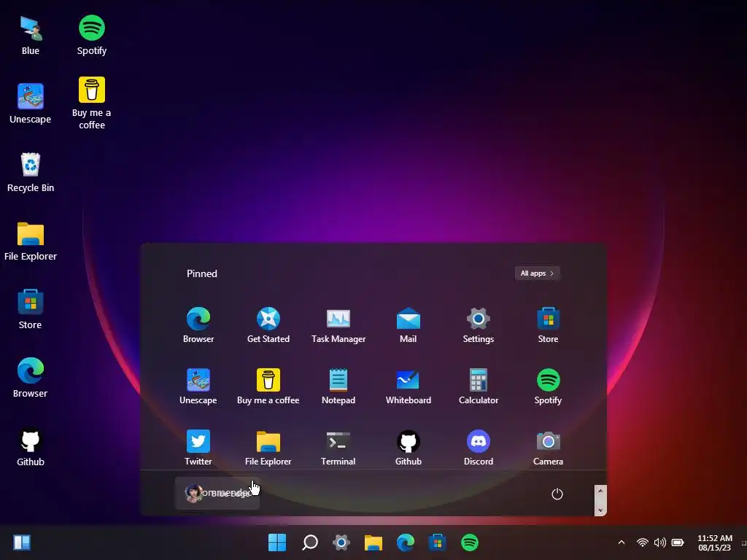Open Notepad from pinned apps
Screen dimensions: 747x560
click(x=338, y=386)
